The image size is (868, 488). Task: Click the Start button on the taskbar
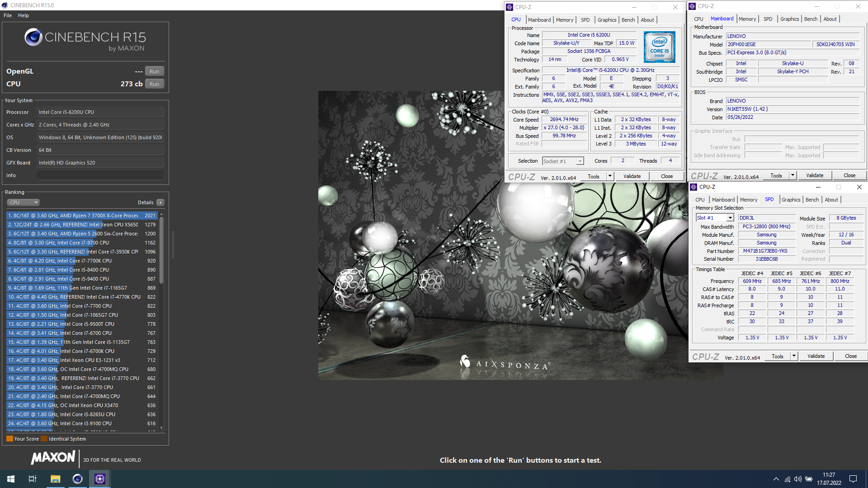11,479
